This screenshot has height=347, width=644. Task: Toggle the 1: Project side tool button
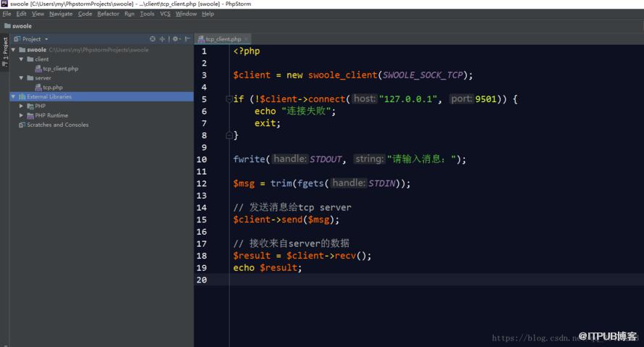pos(5,52)
